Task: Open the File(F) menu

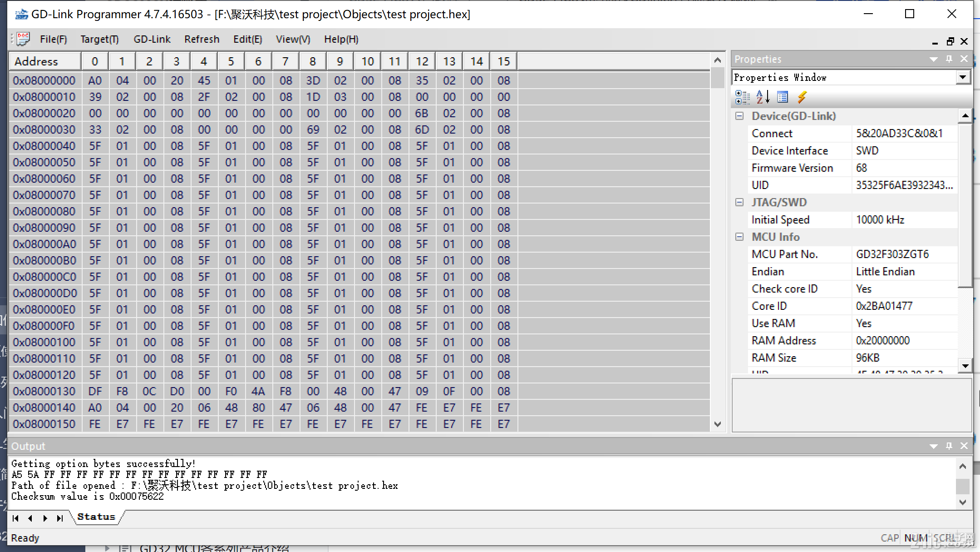Action: coord(53,40)
